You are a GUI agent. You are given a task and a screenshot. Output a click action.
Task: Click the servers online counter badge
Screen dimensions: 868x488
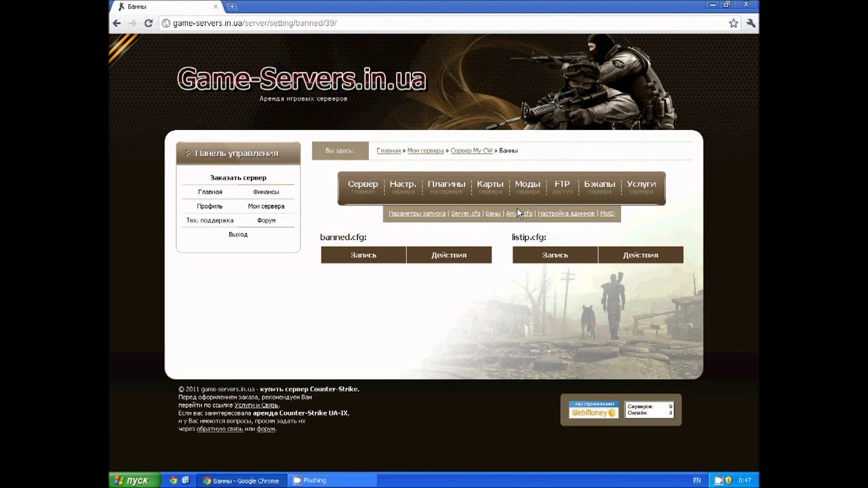tap(649, 409)
